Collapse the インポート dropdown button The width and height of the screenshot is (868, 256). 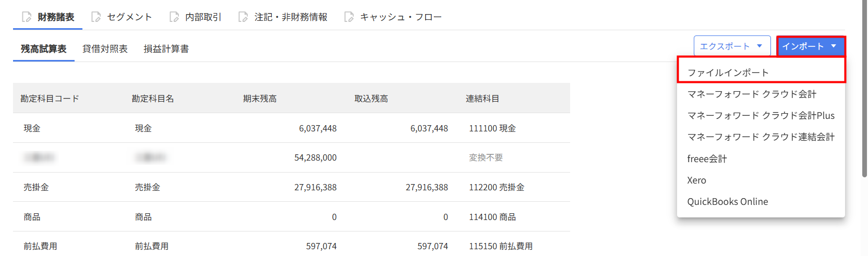[810, 46]
